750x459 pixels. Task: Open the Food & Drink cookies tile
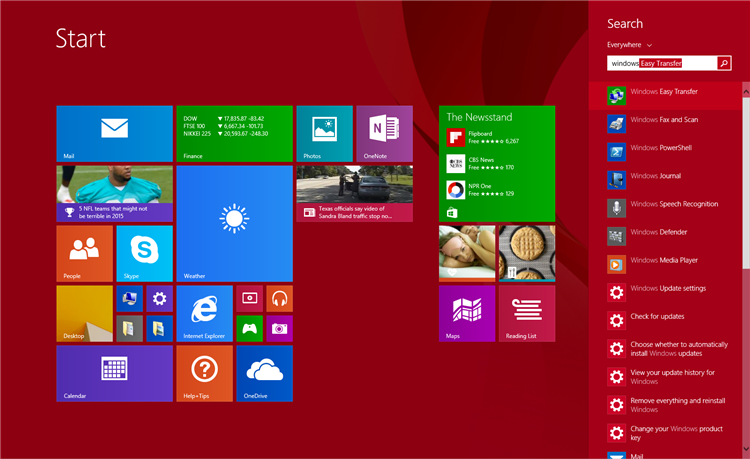[x=527, y=253]
